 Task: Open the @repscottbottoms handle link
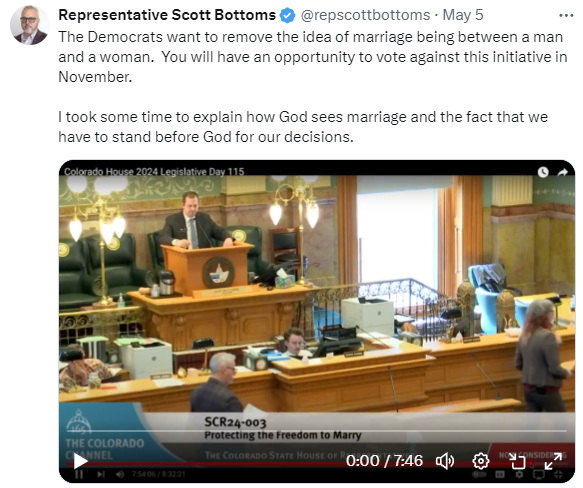coord(365,15)
